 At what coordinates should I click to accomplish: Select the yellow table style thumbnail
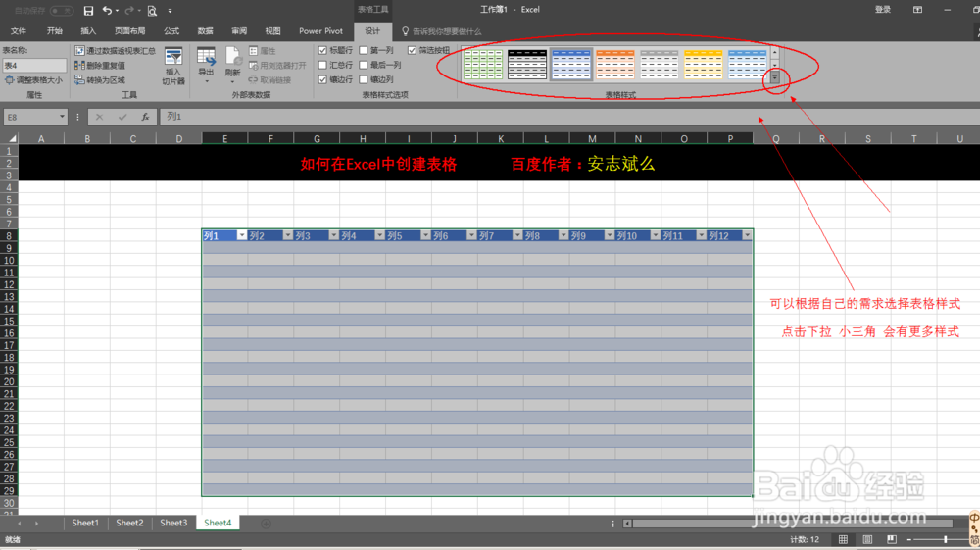(x=703, y=65)
